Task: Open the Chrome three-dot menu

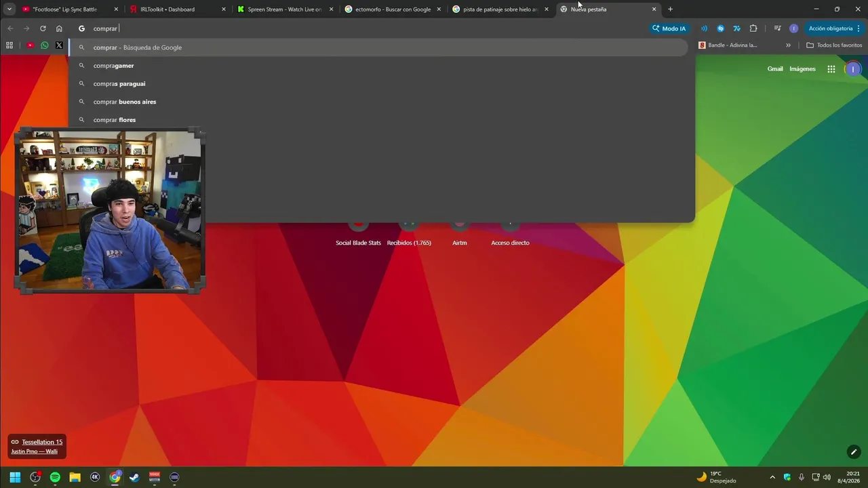Action: point(859,28)
